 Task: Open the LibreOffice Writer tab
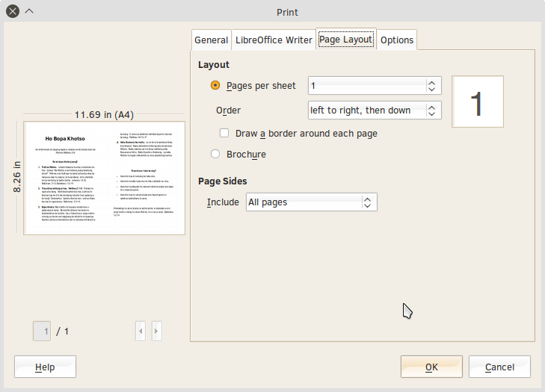[x=274, y=40]
